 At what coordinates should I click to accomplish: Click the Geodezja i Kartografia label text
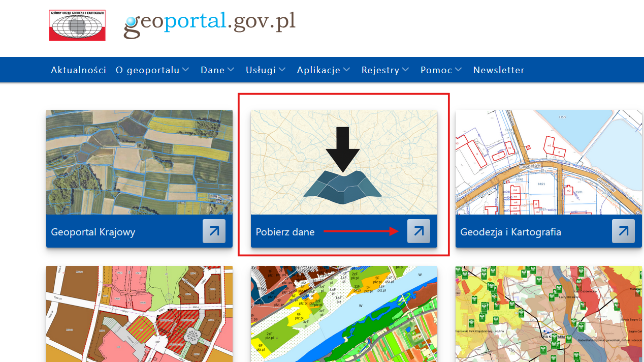510,232
